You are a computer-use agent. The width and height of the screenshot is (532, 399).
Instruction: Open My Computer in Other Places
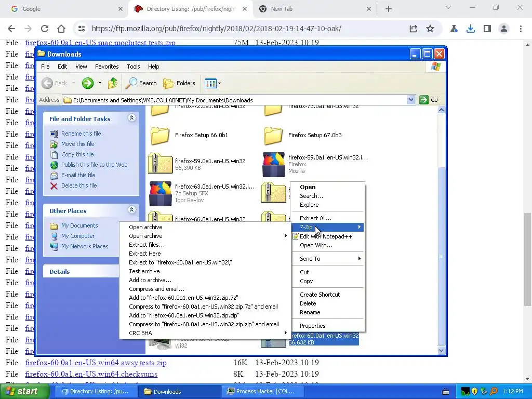point(78,236)
